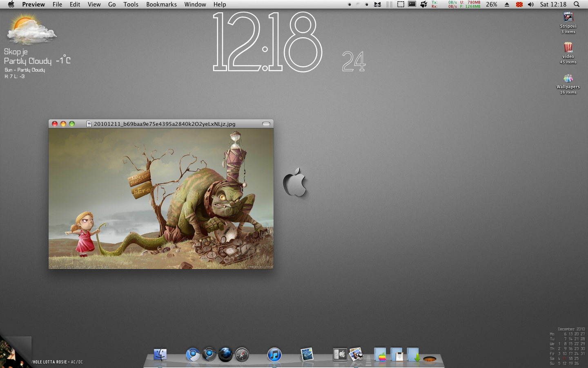This screenshot has width=588, height=368.
Task: Launch the dark Chromium Dock icon
Action: (x=209, y=354)
